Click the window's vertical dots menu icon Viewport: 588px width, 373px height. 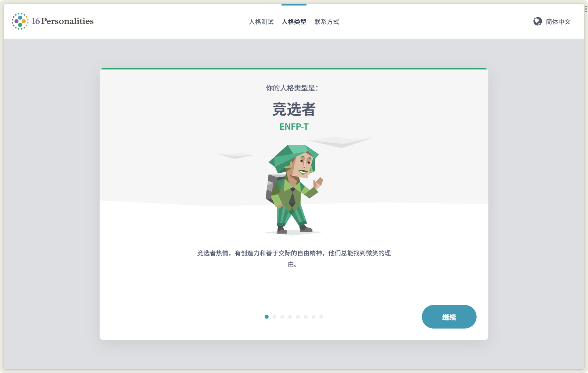coord(586,9)
